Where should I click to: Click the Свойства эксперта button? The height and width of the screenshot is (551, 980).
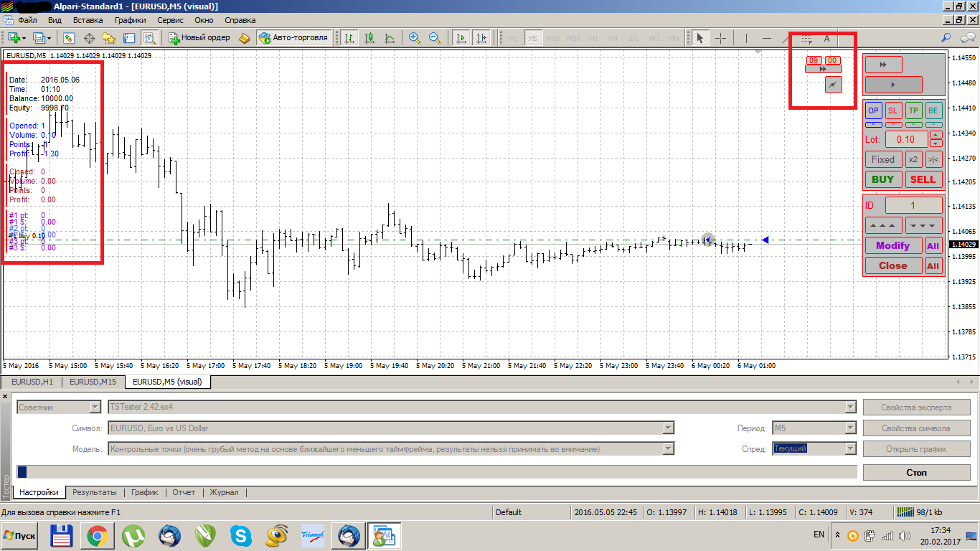coord(916,408)
